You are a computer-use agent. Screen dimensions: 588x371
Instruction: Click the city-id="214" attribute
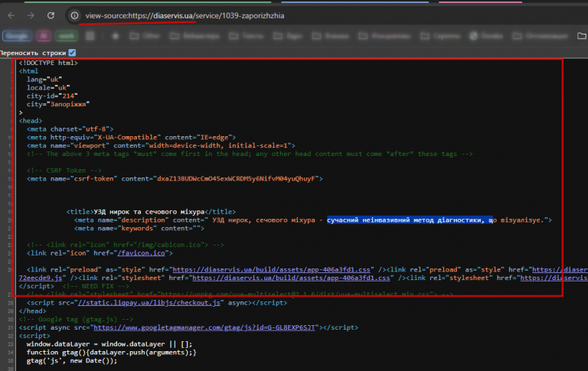point(52,96)
